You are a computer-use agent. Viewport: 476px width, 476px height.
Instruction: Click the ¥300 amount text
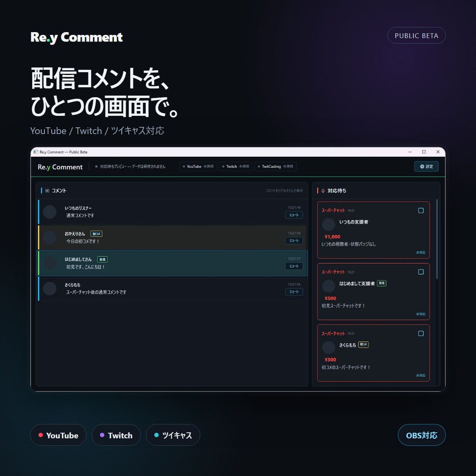330,359
